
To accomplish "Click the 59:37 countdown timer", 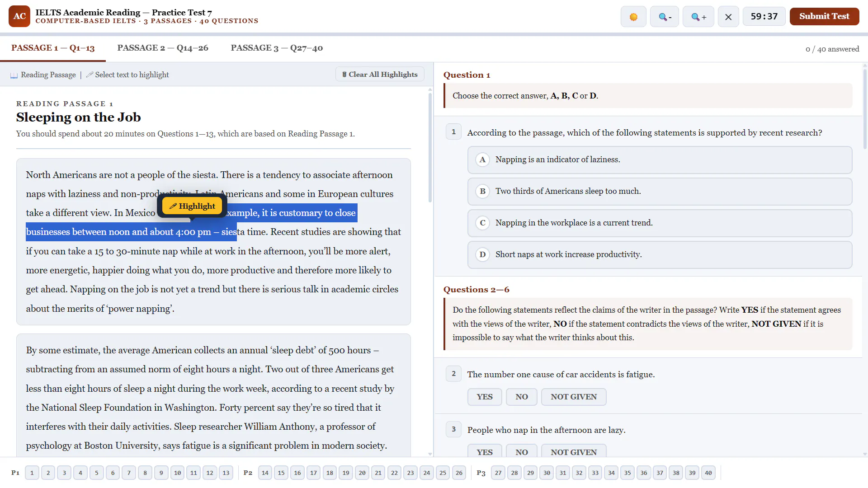I will 764,17.
